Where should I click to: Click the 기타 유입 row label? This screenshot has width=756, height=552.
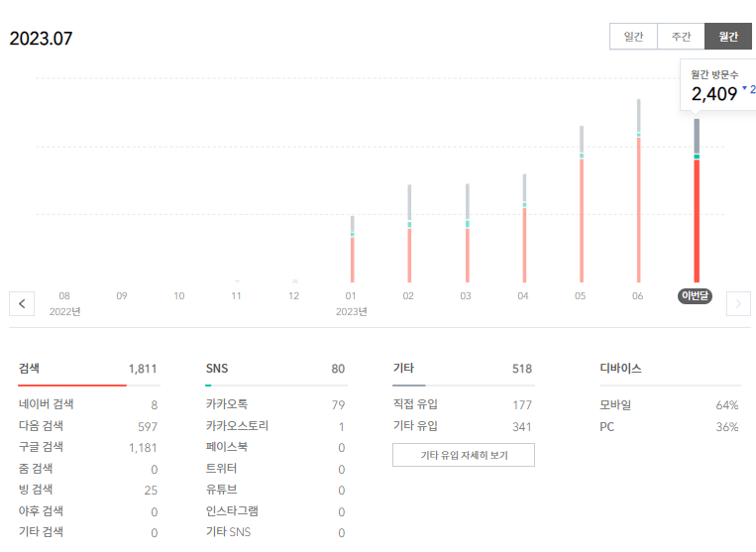tap(415, 426)
